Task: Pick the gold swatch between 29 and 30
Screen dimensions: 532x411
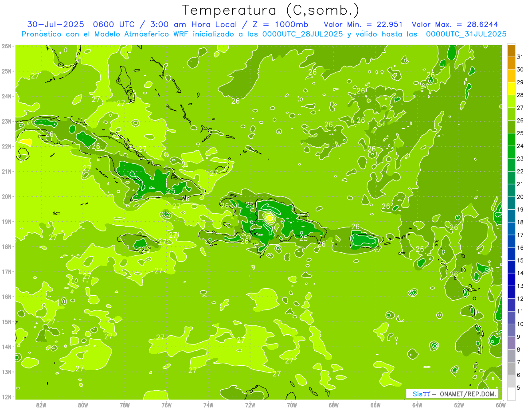Action: click(x=511, y=76)
